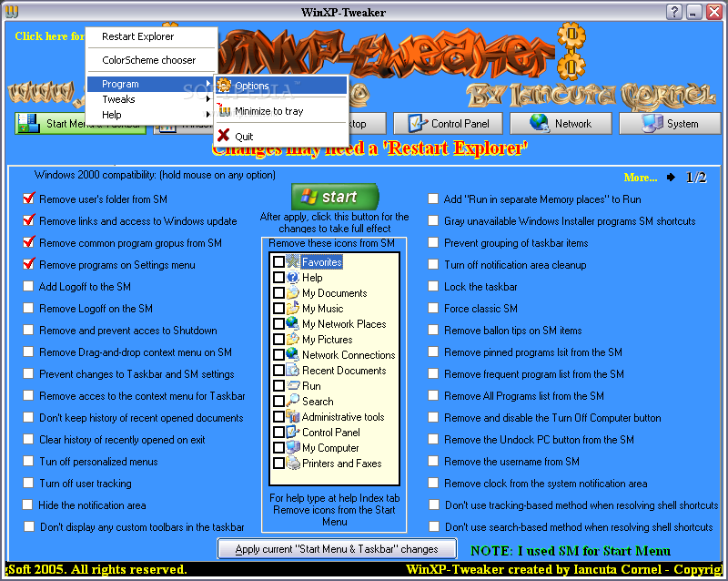The height and width of the screenshot is (581, 728).
Task: Click the Search magnifier icon in list
Action: (292, 401)
